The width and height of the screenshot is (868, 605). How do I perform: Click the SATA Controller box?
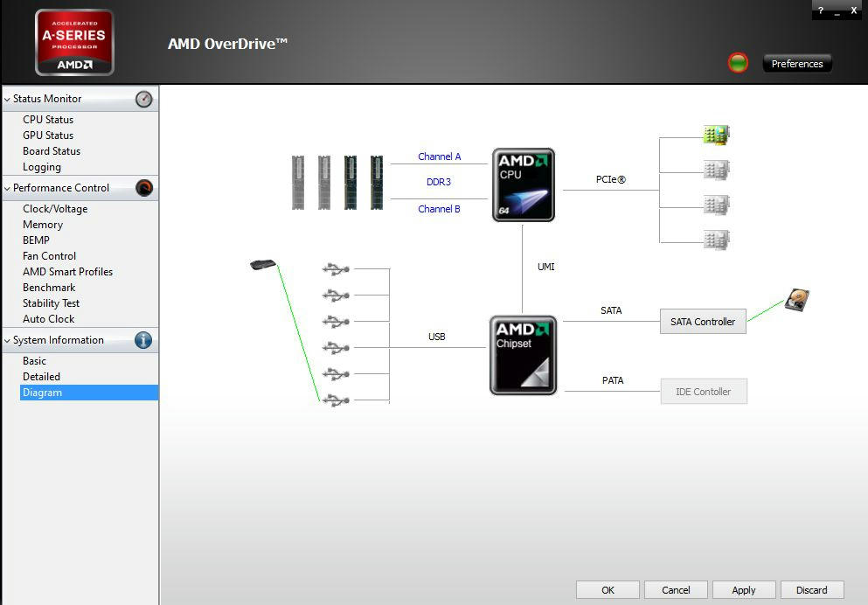[x=703, y=322]
